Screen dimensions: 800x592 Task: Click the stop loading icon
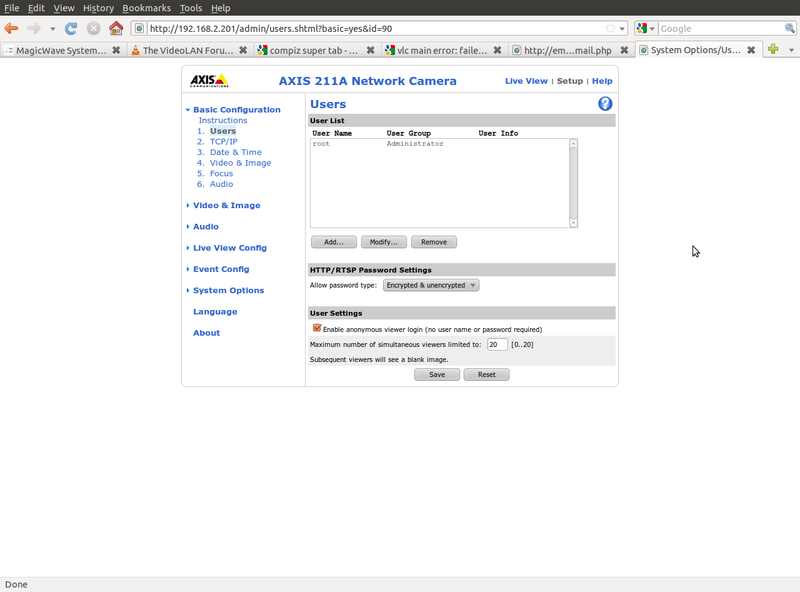(x=93, y=29)
